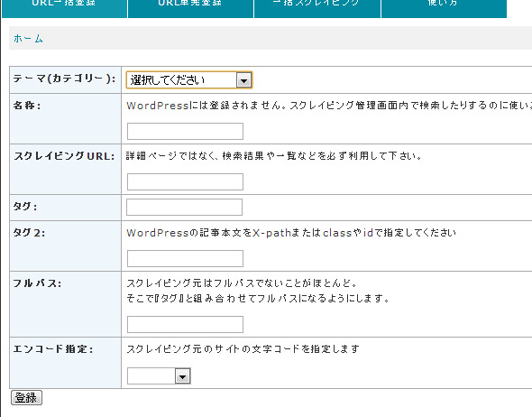Click the arrow on 選択してください dropdown
The width and height of the screenshot is (532, 417).
tap(243, 80)
